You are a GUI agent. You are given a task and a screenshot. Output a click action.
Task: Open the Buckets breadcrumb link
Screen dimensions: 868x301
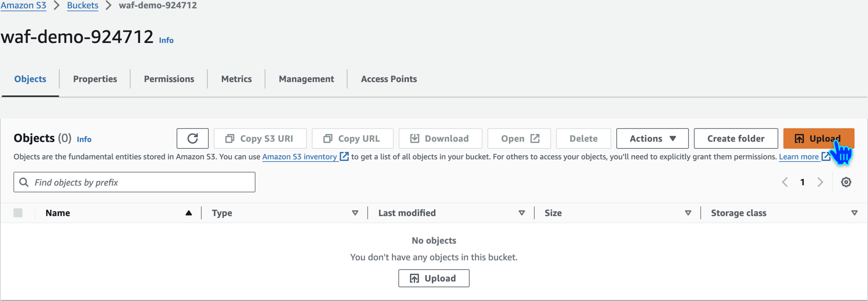83,6
